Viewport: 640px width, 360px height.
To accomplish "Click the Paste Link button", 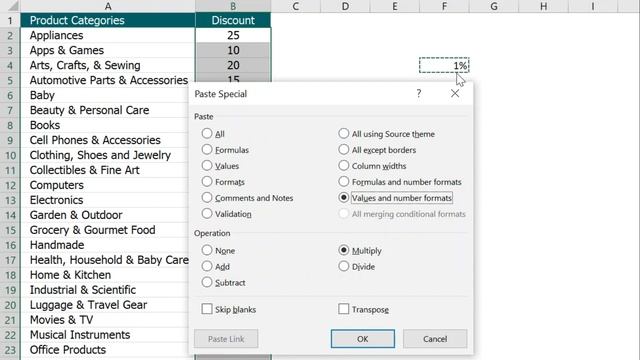I will coord(226,339).
